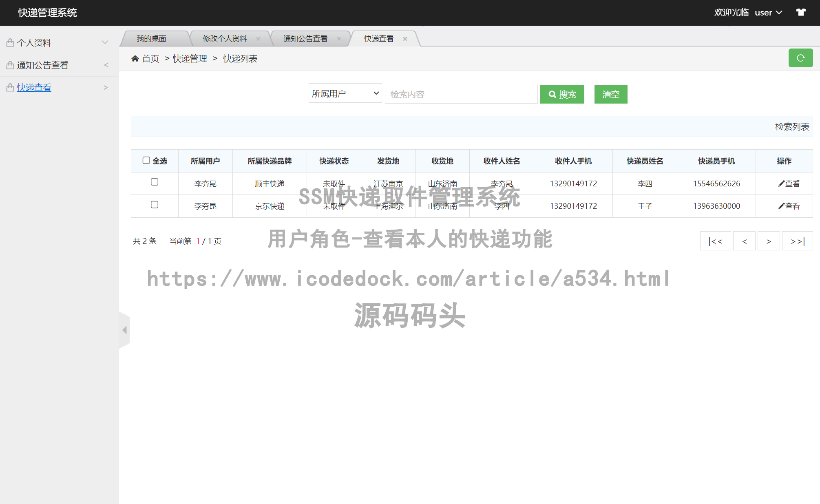The image size is (820, 504).
Task: Open the user menu beside 欢迎光临
Action: pos(768,12)
